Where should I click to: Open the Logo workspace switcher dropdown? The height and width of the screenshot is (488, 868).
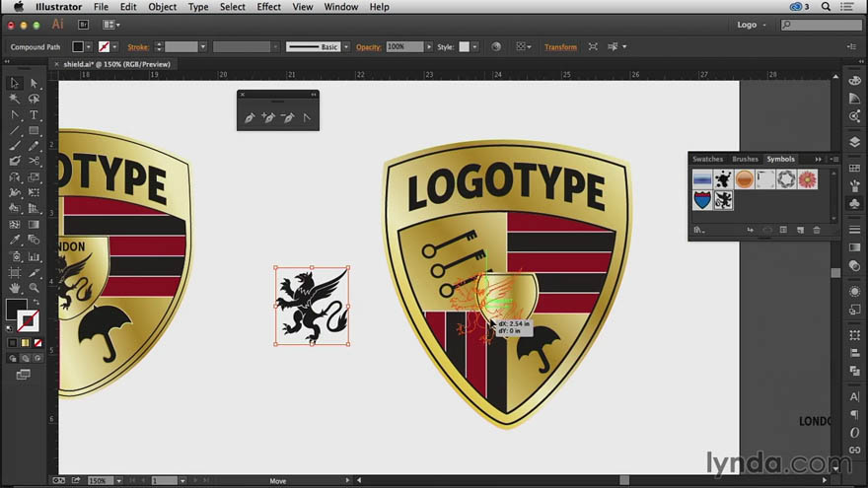764,25
